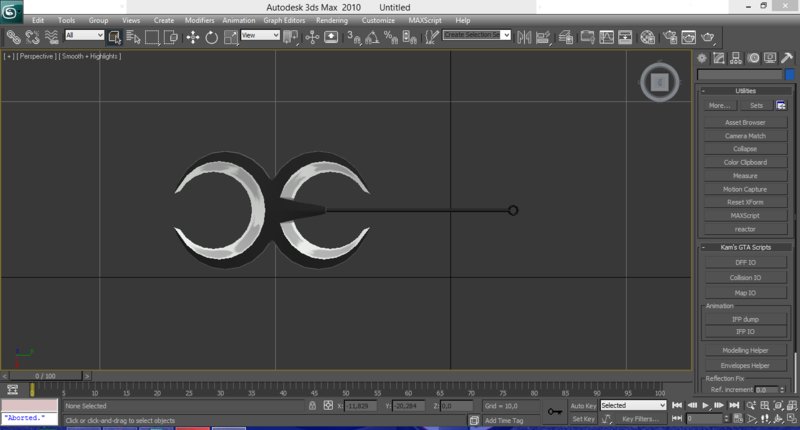Activate the Select and Scale tool
This screenshot has width=800, height=430.
point(231,37)
